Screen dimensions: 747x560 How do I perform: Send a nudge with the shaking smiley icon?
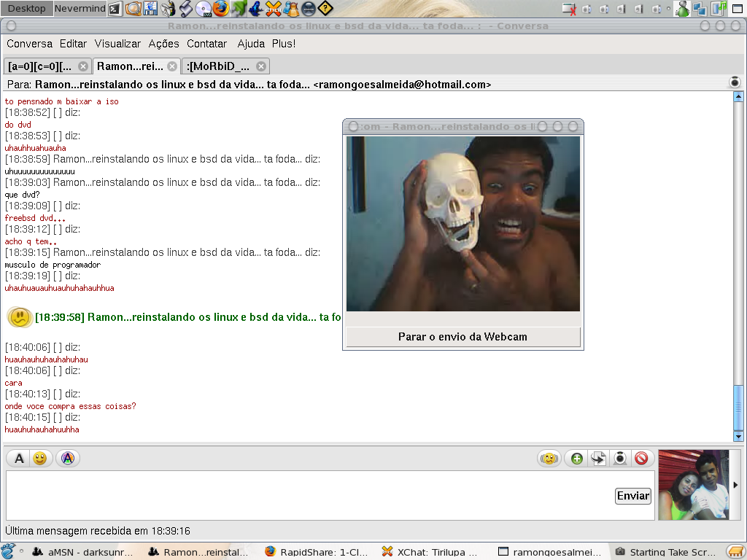(549, 459)
